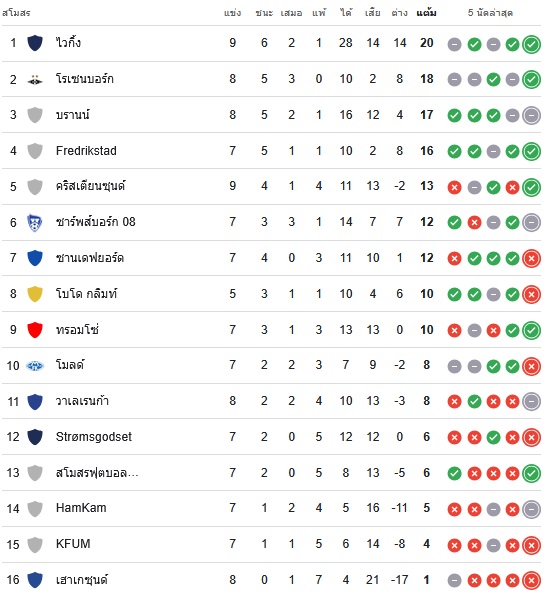The height and width of the screenshot is (595, 546).
Task: Click the Rosenborg club crest icon
Action: pyautogui.click(x=35, y=79)
